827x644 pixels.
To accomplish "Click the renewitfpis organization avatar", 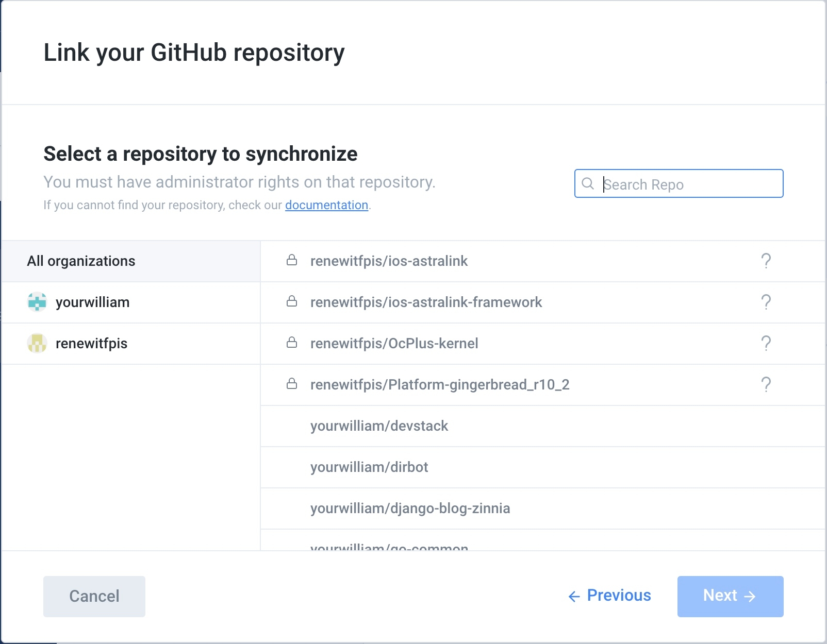I will (37, 344).
